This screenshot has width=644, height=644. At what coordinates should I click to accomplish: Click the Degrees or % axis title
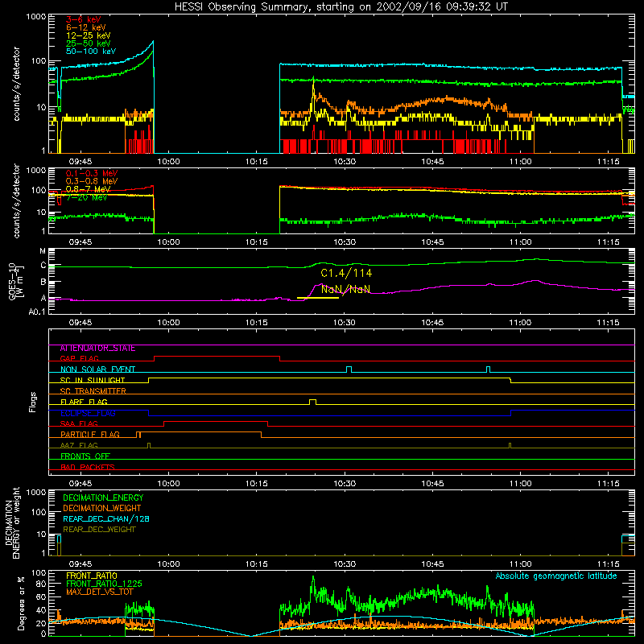tap(21, 603)
